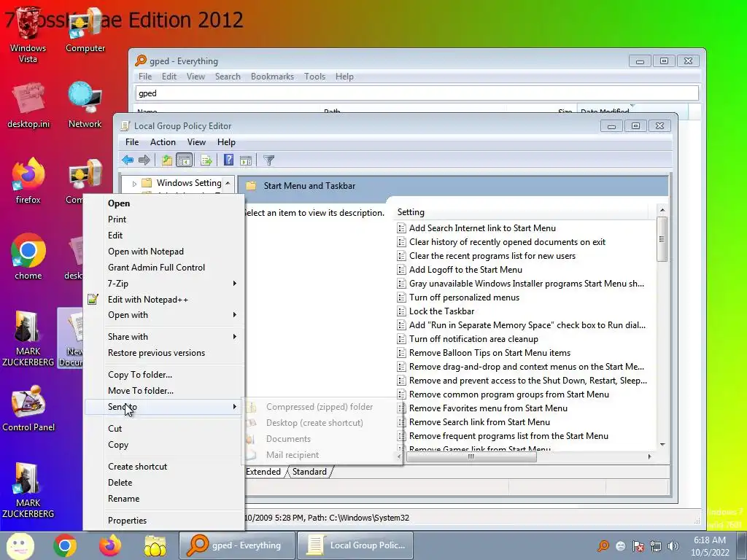Click the Back arrow in Group Policy toolbar
Viewport: 747px width, 560px height.
[128, 160]
